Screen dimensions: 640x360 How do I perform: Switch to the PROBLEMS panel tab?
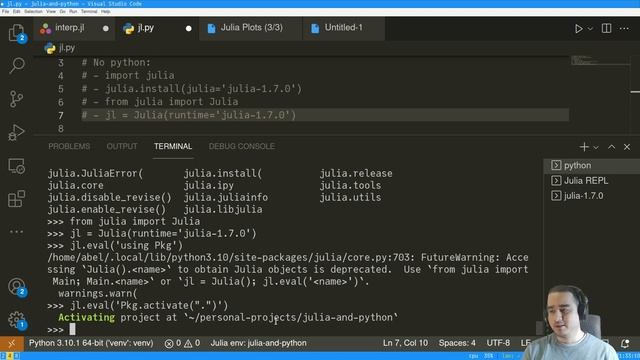tap(69, 147)
